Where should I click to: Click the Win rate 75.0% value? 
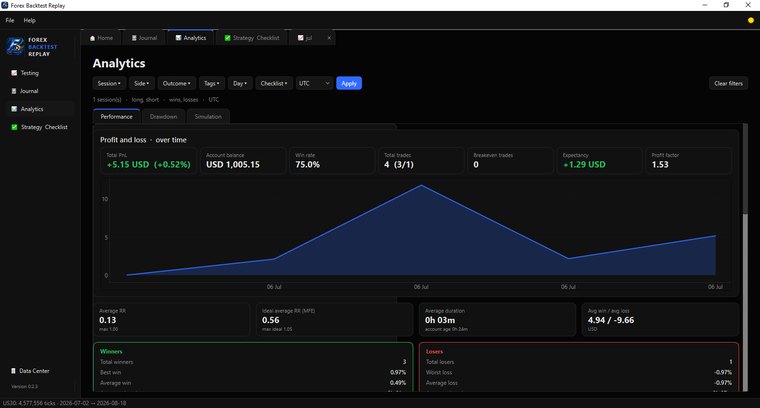point(307,164)
